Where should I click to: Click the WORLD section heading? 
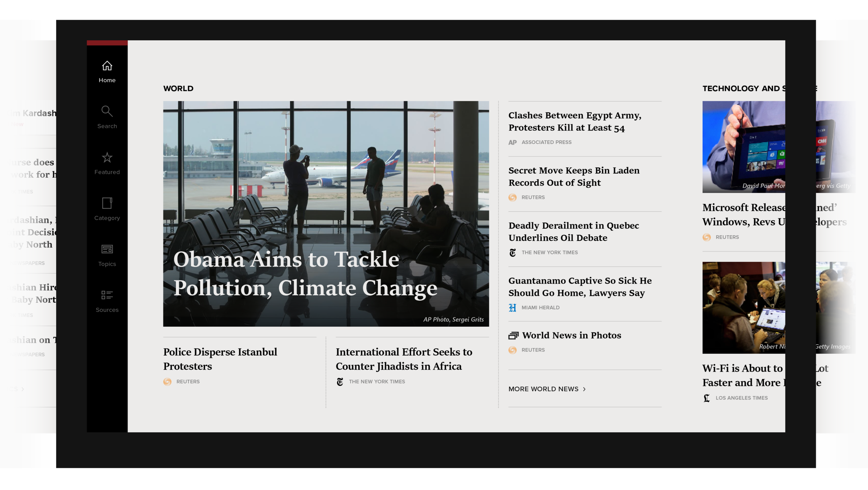[x=178, y=88]
